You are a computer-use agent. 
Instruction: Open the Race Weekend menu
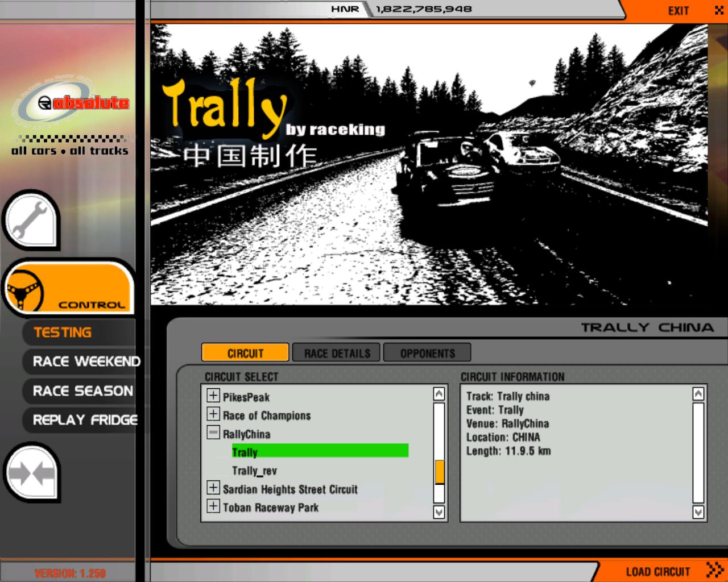click(x=86, y=361)
